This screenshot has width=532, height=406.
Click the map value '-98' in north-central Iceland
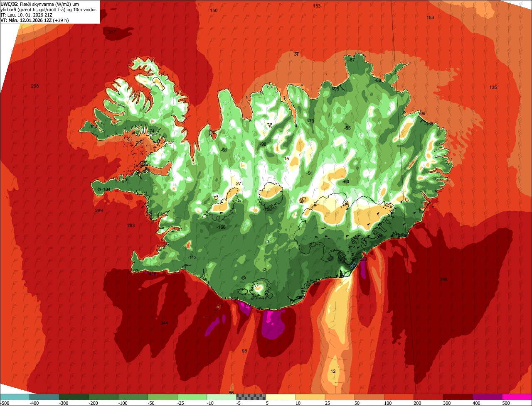coord(263,144)
